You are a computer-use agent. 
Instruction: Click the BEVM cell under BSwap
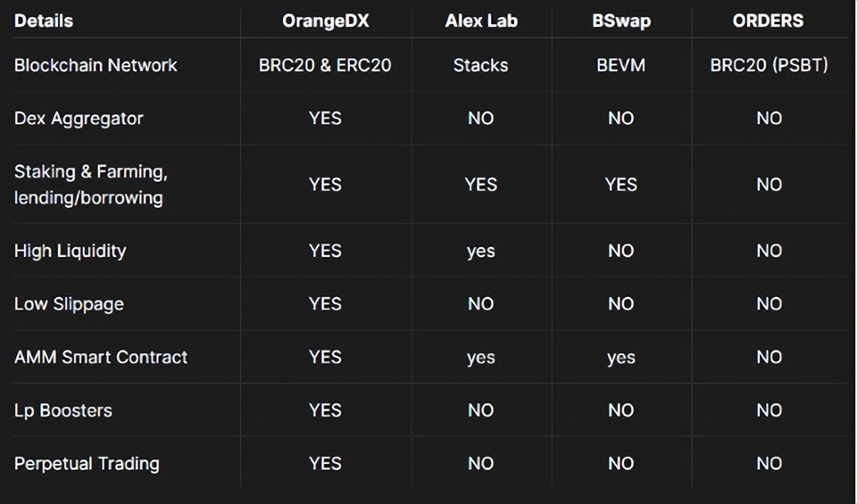[x=620, y=65]
